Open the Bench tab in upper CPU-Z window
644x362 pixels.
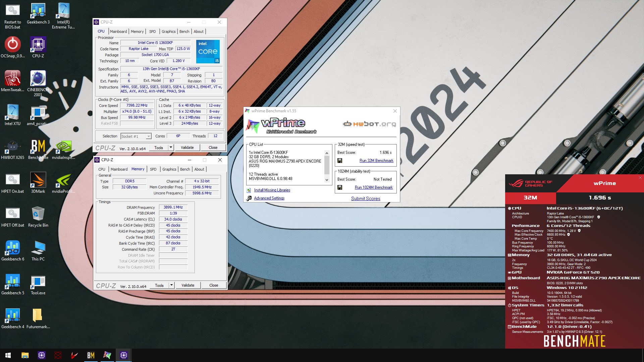click(184, 32)
